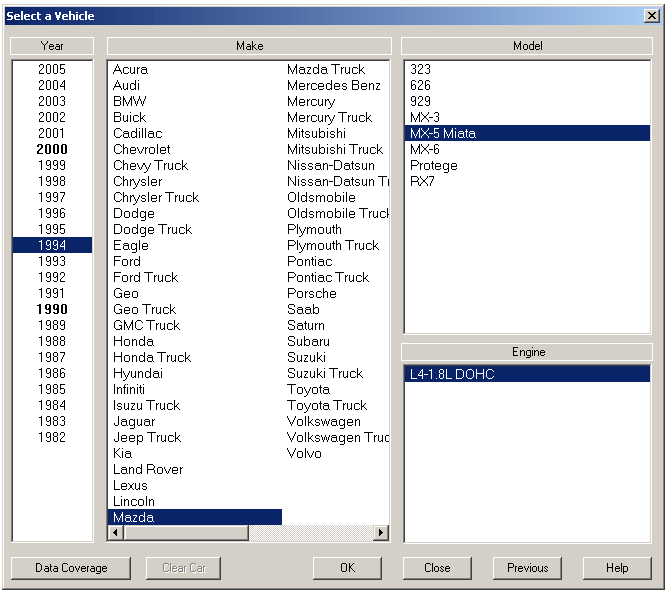This screenshot has height=592, width=669.
Task: Choose Nissan-Datsun make
Action: click(x=331, y=165)
